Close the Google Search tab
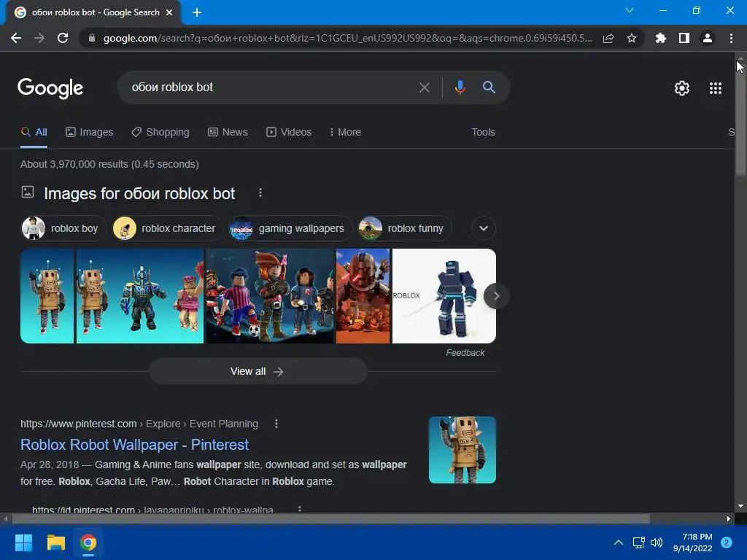 (x=169, y=12)
